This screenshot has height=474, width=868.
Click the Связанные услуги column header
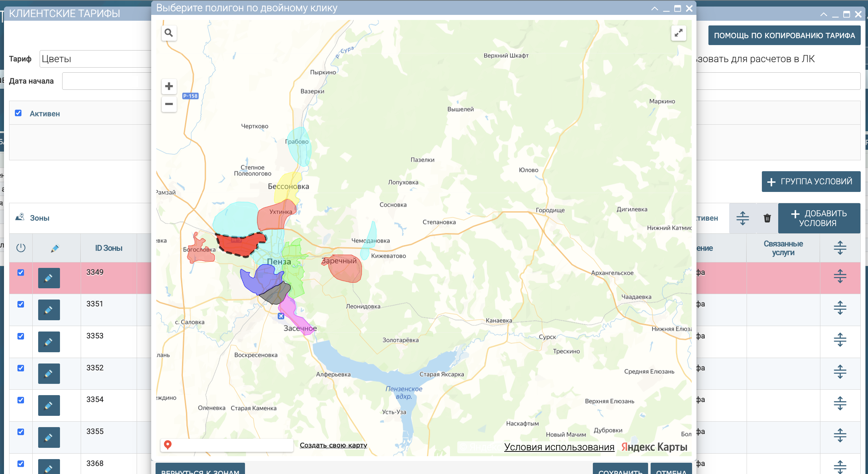783,248
